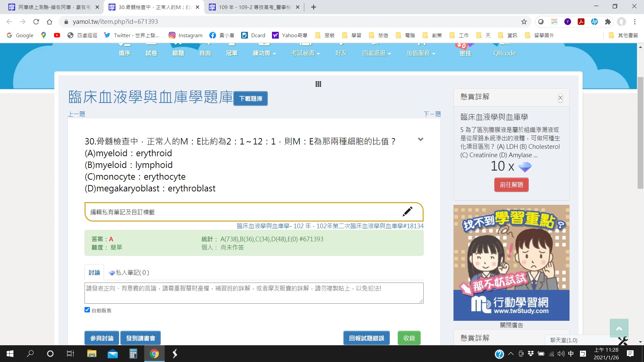The image size is (644, 362).
Task: Click inside the discussion comment text box
Action: coord(254,293)
